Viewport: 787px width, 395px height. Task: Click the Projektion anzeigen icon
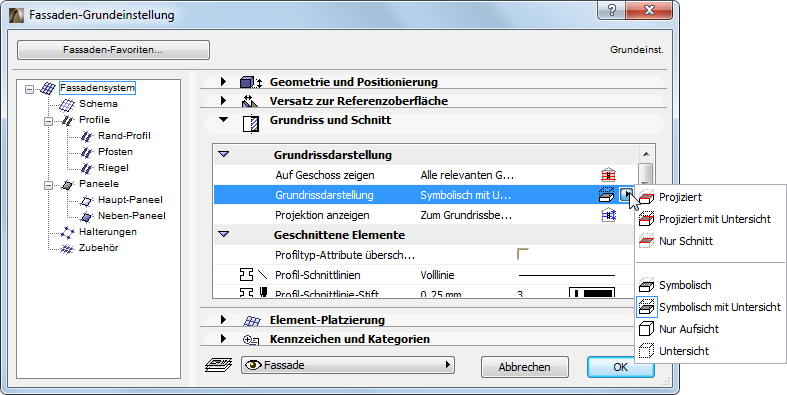coord(608,215)
